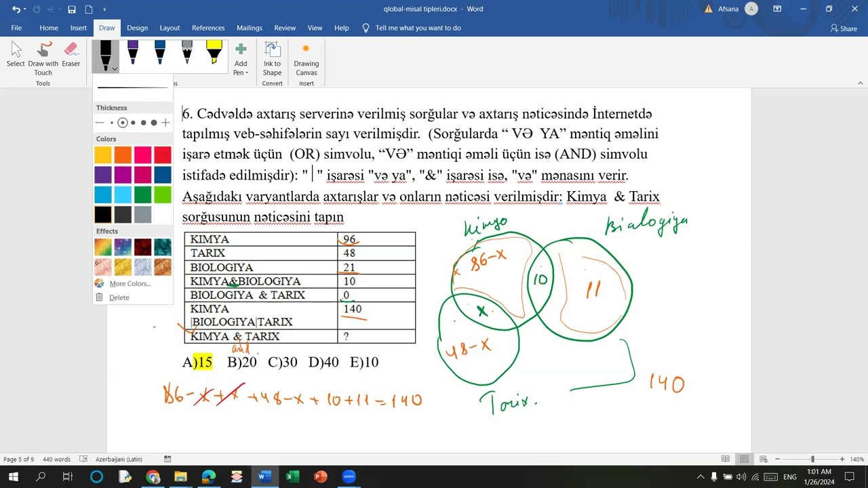The image size is (868, 488).
Task: Click Tell me what you want to do
Action: [412, 28]
